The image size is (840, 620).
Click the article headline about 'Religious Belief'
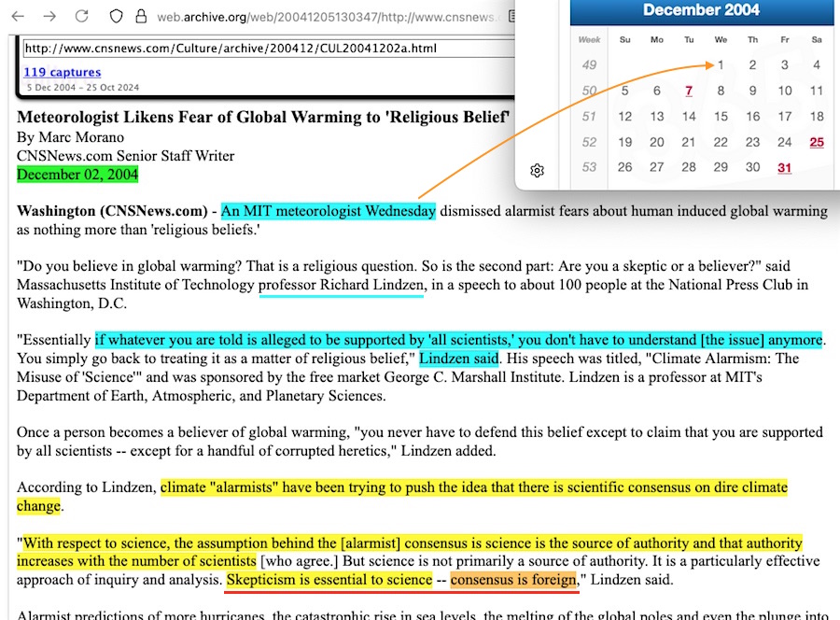[x=263, y=117]
